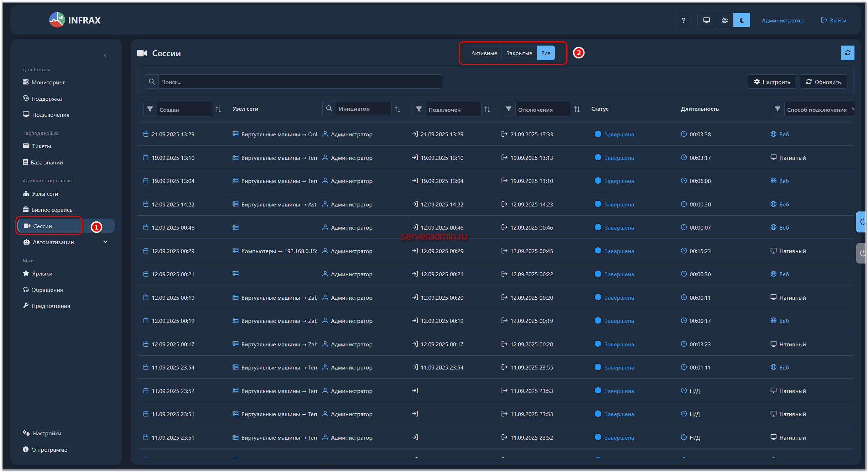Click Администратор in 11.09.2025 23:54 row
This screenshot has width=868, height=472.
click(x=352, y=367)
